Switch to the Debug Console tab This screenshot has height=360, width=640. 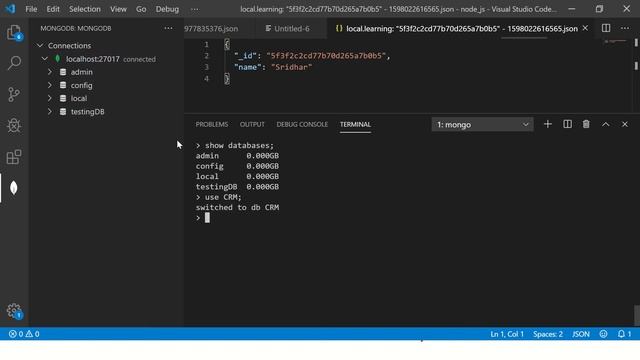[302, 124]
